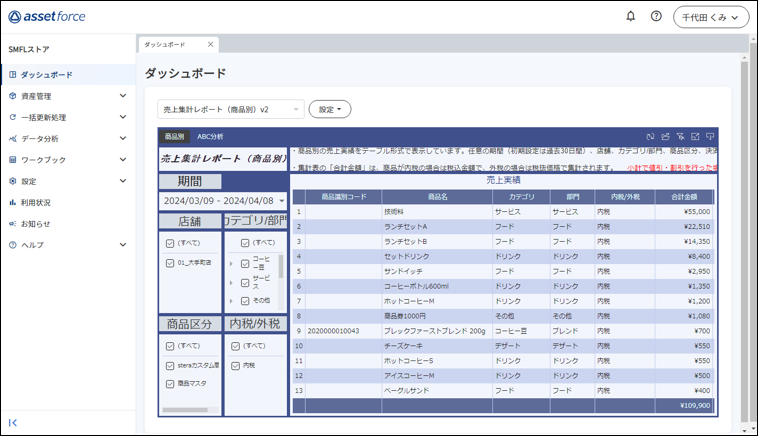Click the 利用状況 bar chart icon
The image size is (758, 436).
coord(13,203)
